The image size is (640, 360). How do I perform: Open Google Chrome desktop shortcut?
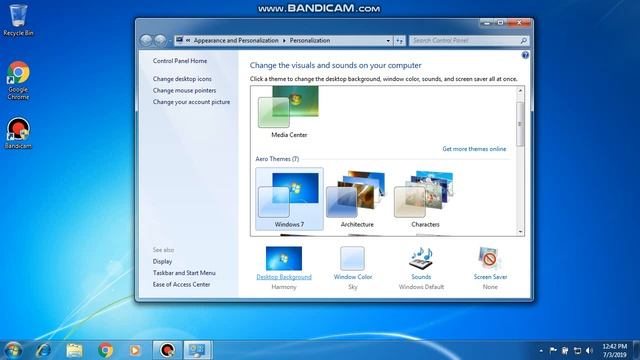pyautogui.click(x=18, y=80)
